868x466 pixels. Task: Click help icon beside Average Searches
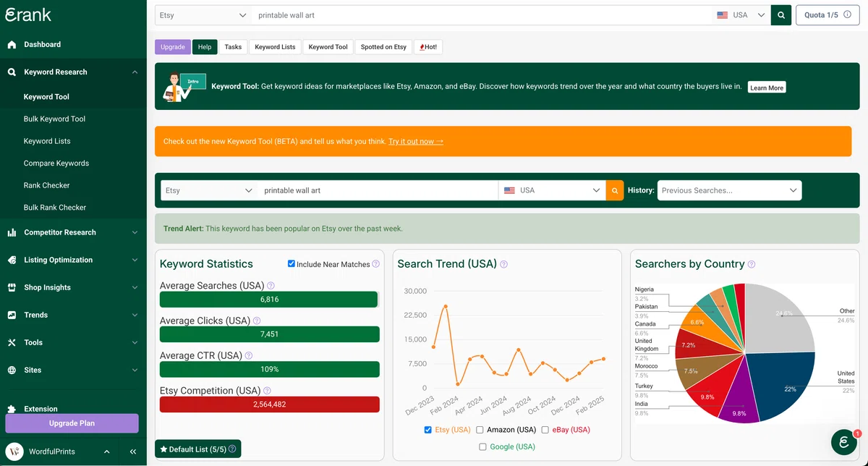[271, 286]
